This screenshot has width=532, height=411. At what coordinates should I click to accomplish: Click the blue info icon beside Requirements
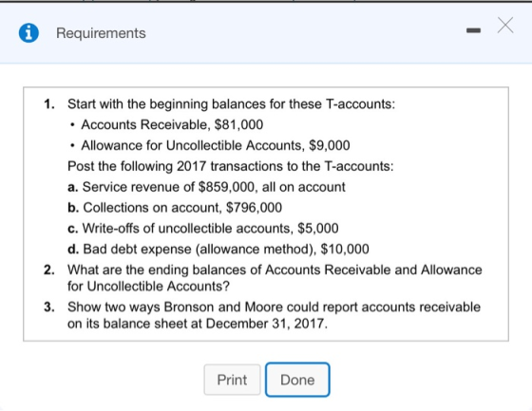(x=28, y=33)
